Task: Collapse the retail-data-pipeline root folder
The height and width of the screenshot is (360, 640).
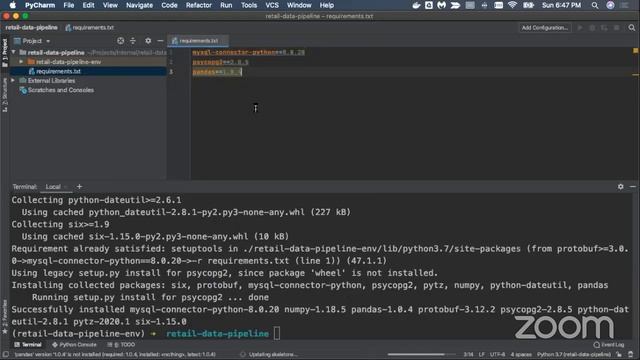Action: coord(13,52)
